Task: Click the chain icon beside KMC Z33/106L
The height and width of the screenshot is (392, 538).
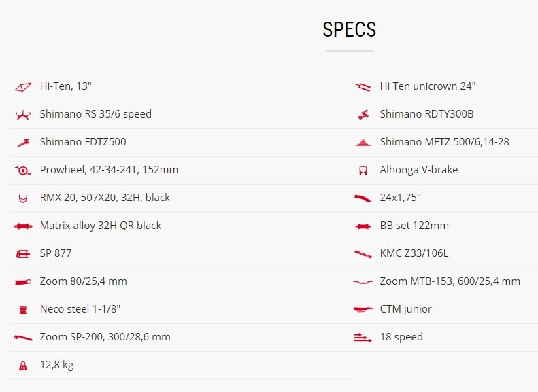Action: [363, 254]
